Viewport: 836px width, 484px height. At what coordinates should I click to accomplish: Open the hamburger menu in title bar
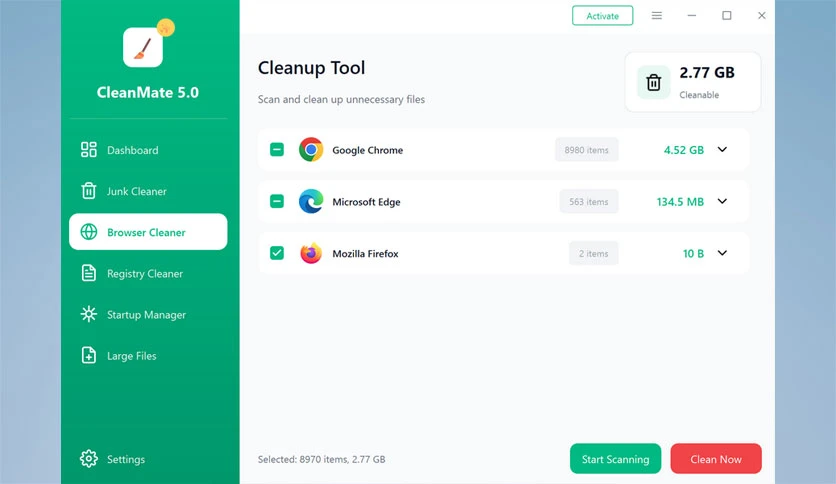click(x=657, y=15)
